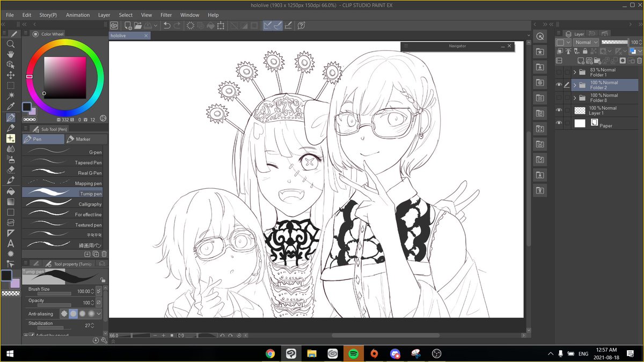
Task: Hide Layer 1 with eye icon
Action: tap(559, 110)
